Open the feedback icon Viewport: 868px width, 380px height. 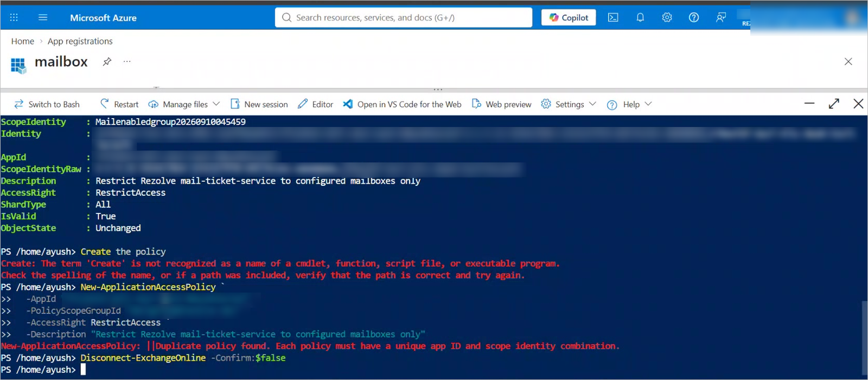(720, 17)
